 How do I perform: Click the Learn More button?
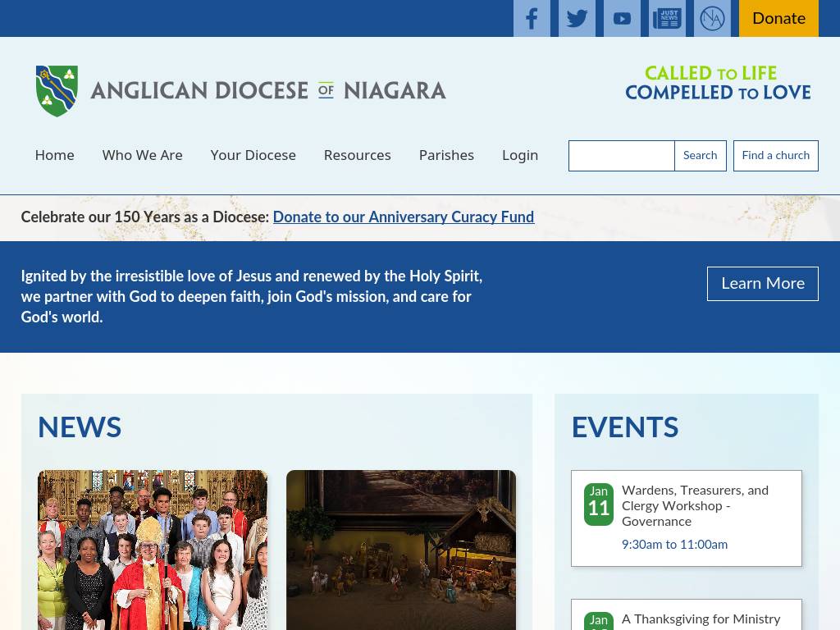click(762, 284)
